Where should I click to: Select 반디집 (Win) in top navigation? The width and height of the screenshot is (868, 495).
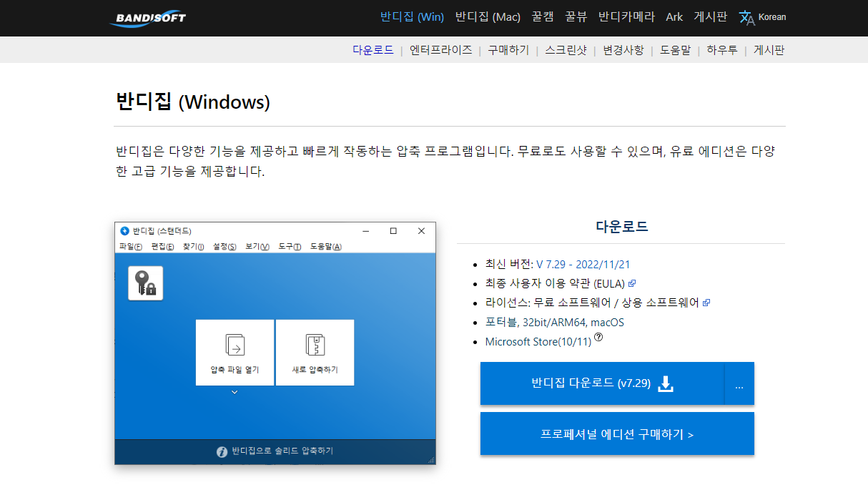click(412, 17)
